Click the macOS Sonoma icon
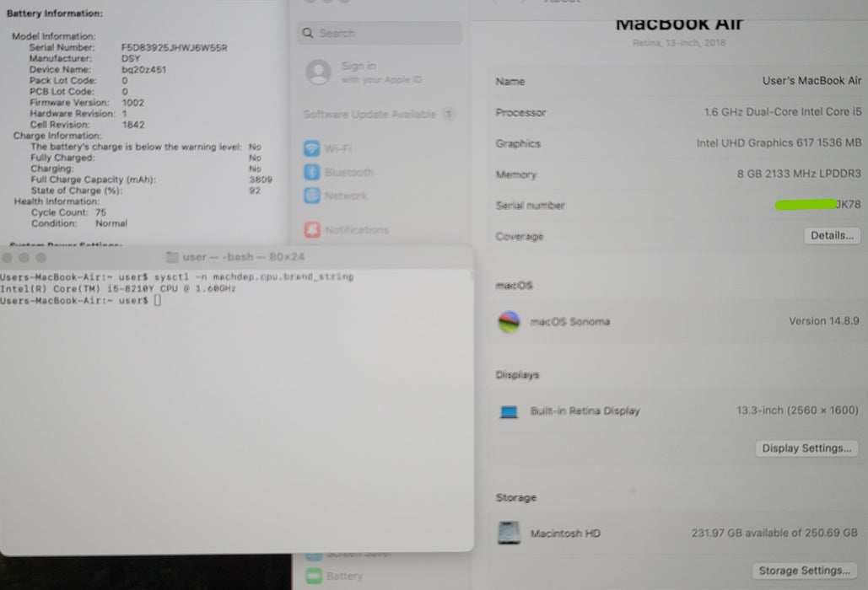The width and height of the screenshot is (868, 590). pyautogui.click(x=509, y=321)
